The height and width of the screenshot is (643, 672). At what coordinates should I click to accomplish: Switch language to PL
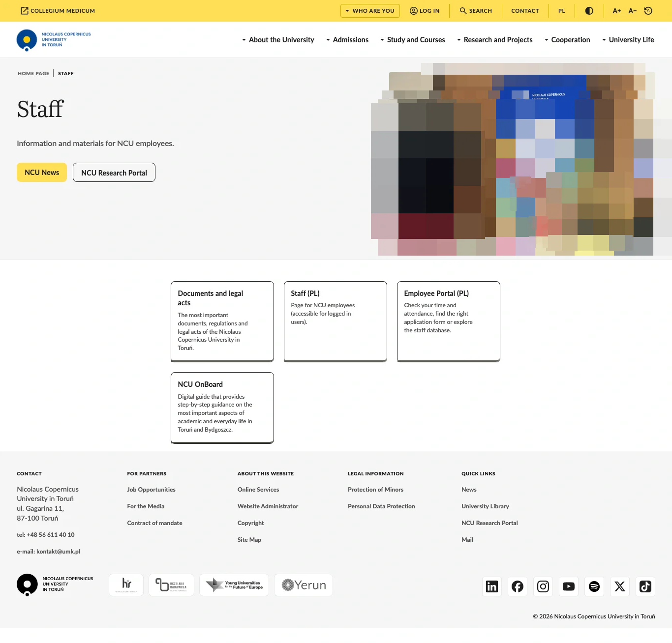(x=561, y=11)
